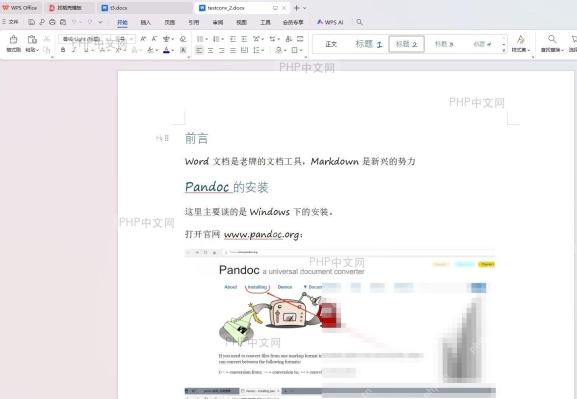Click the plus icon for new tab

tap(297, 8)
